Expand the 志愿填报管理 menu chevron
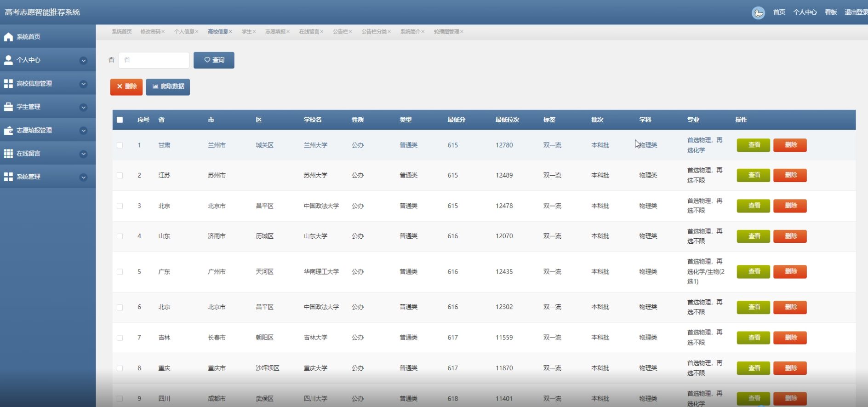The width and height of the screenshot is (868, 407). pyautogui.click(x=83, y=131)
